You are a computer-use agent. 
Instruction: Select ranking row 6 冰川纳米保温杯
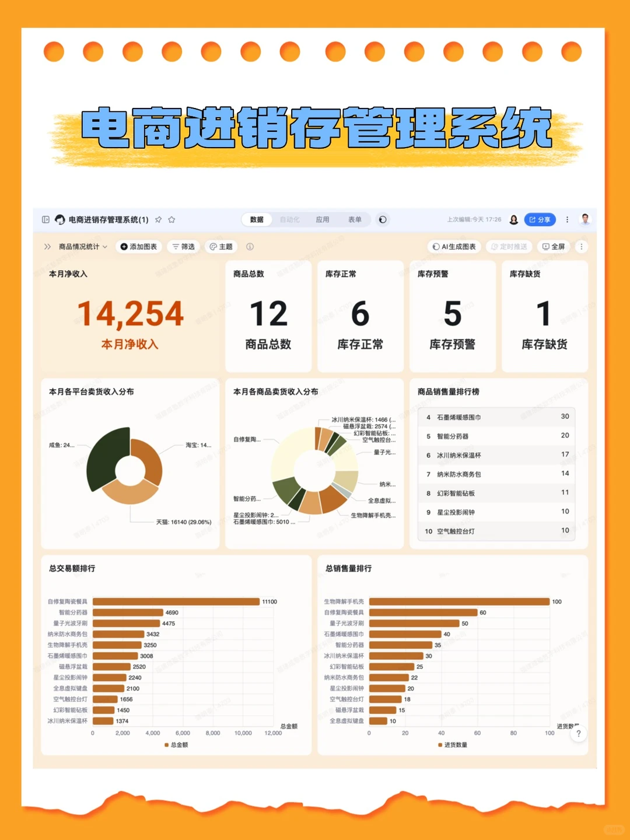tap(497, 455)
